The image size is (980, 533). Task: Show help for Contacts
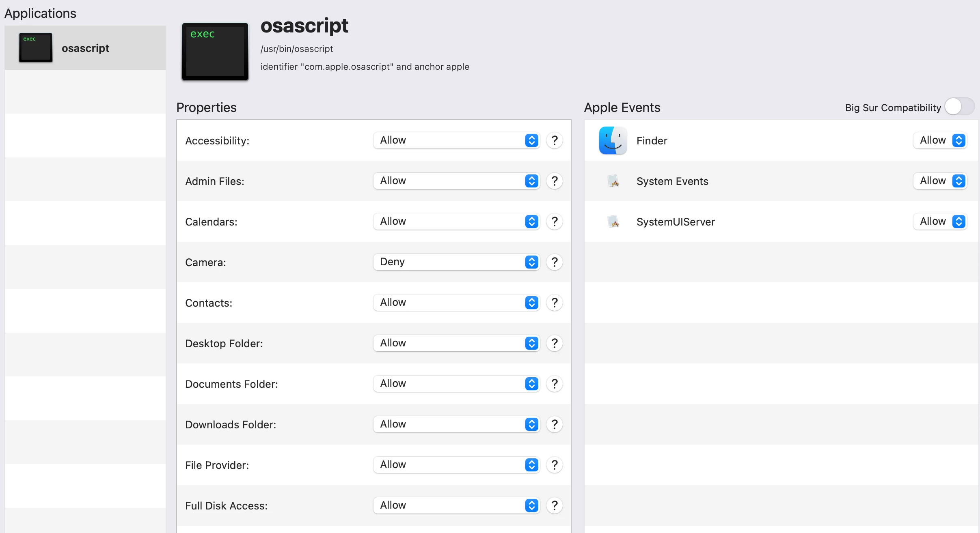coord(555,303)
